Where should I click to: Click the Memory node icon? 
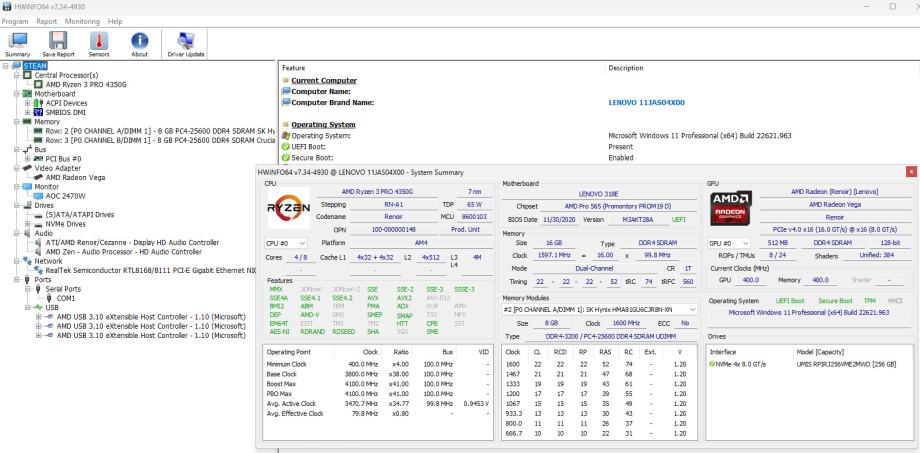pos(28,121)
